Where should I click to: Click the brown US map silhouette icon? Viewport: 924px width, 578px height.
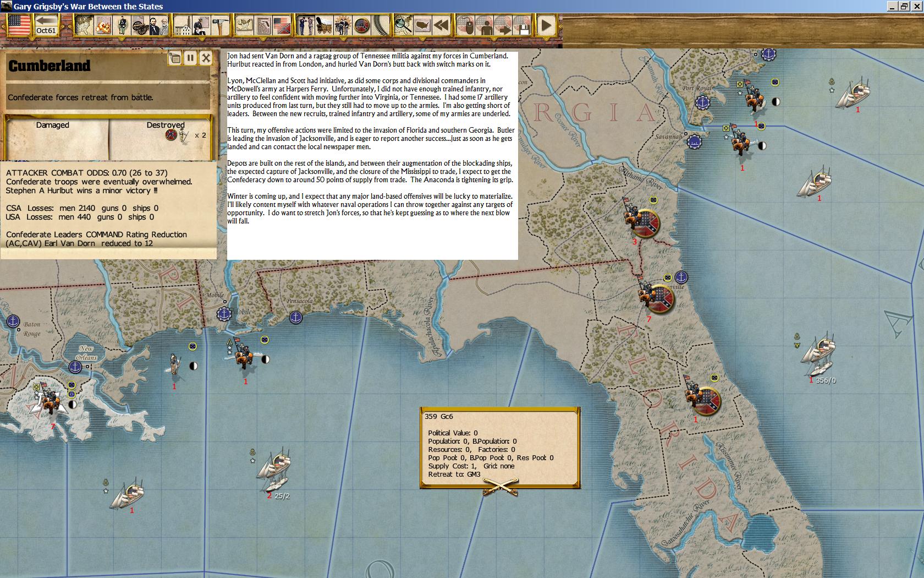422,25
